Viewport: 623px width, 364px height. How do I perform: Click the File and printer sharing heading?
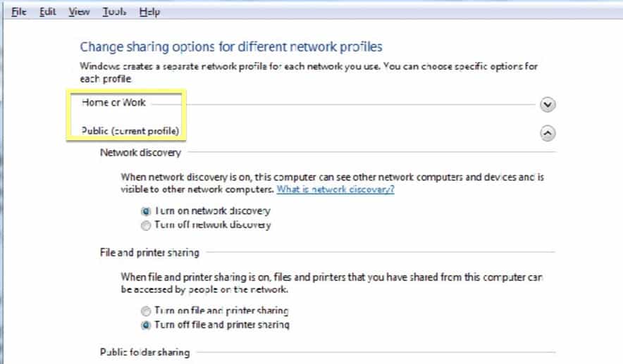149,253
